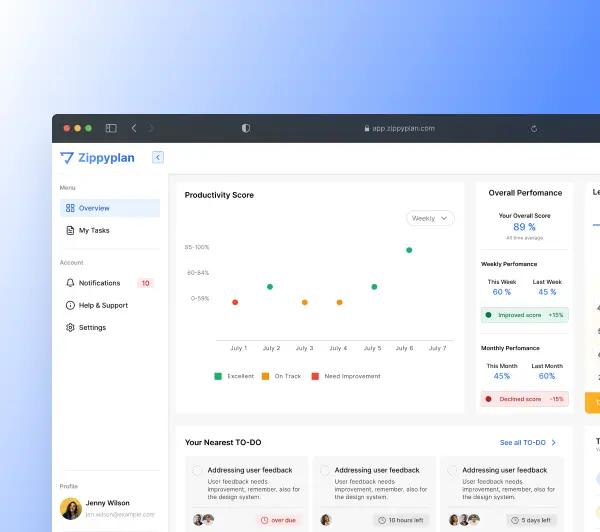Image resolution: width=600 pixels, height=532 pixels.
Task: Open My Tasks from the sidebar
Action: click(94, 230)
